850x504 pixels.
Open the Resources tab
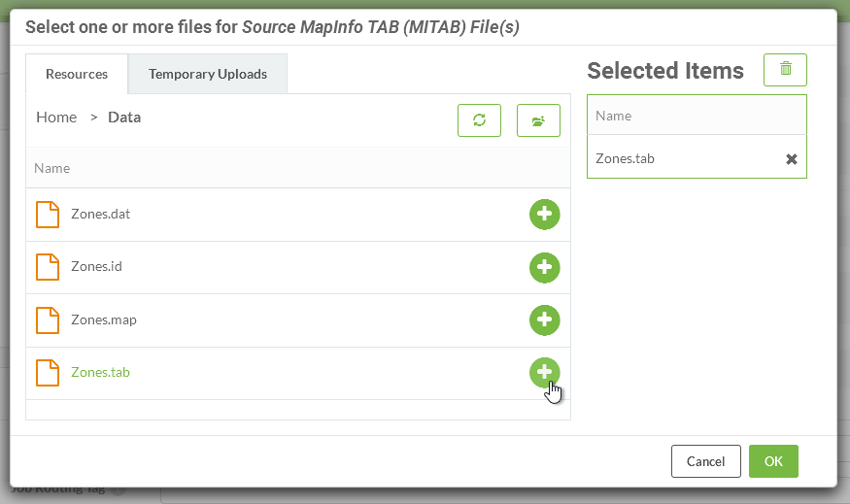click(x=77, y=74)
